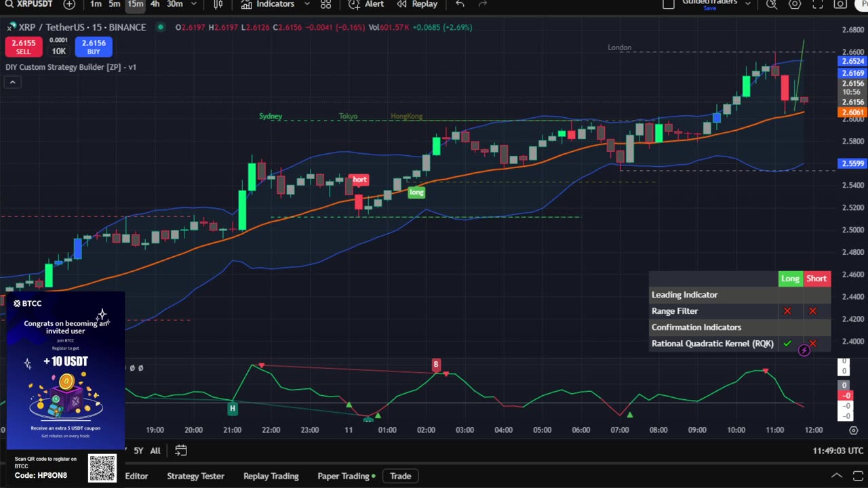Expand the favorite indicators dropdown arrow
Viewport: 868px width, 488px height.
pos(307,4)
